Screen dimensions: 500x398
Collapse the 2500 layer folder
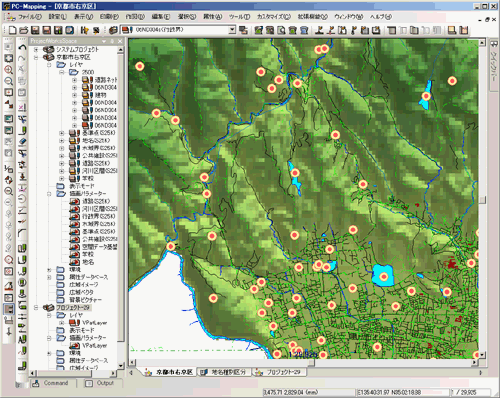tap(62, 72)
